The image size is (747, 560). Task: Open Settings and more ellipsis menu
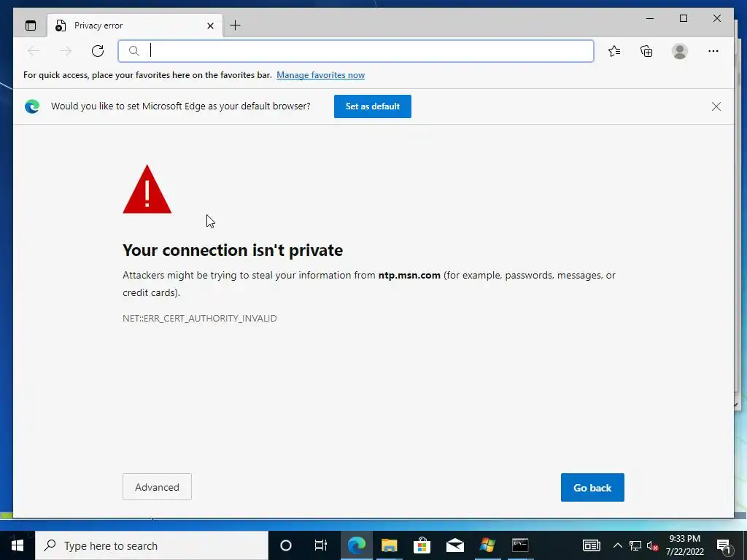click(x=713, y=51)
